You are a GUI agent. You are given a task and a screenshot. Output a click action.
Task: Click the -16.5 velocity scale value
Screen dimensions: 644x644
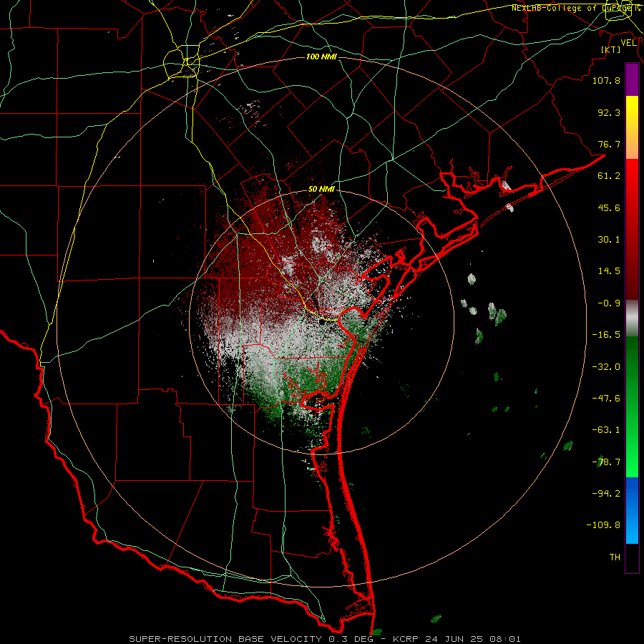[x=606, y=334]
